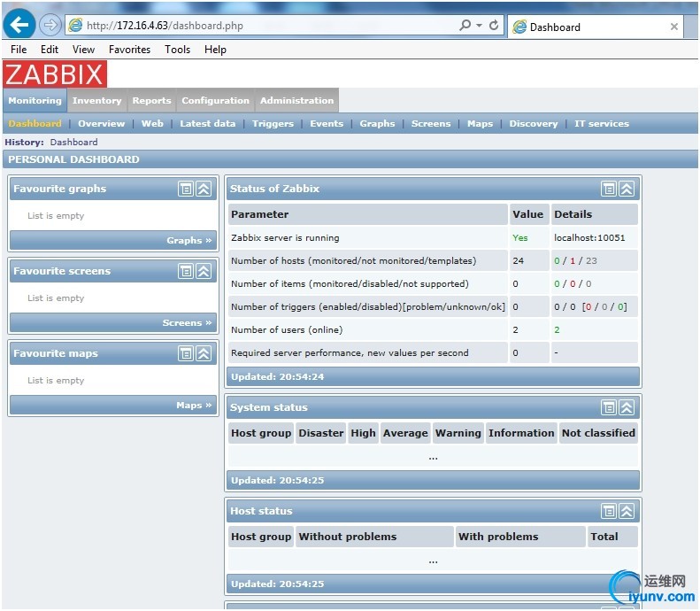Open the Maps submenu page
This screenshot has height=611, width=700.
click(480, 124)
